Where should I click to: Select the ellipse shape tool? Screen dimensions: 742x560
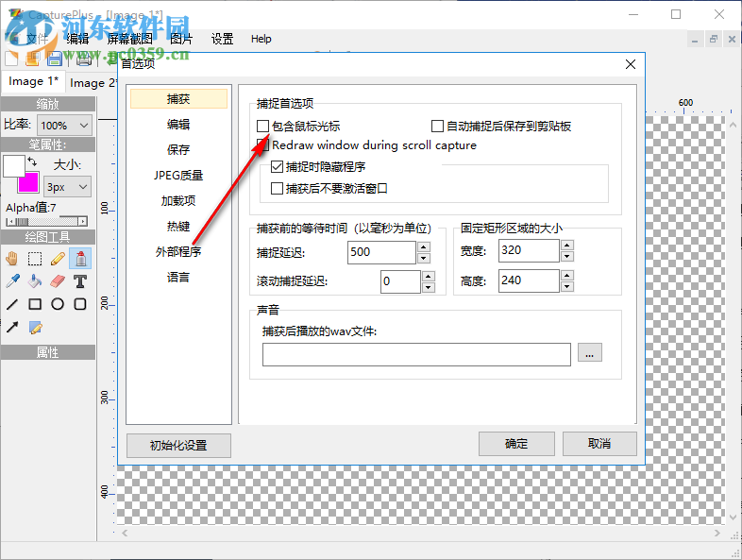(x=58, y=304)
